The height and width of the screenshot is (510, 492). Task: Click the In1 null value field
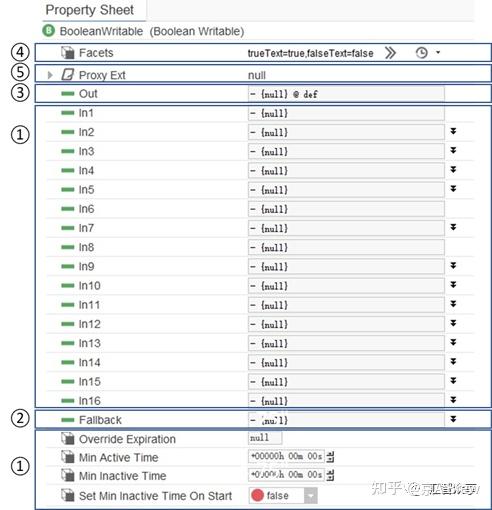pos(346,113)
